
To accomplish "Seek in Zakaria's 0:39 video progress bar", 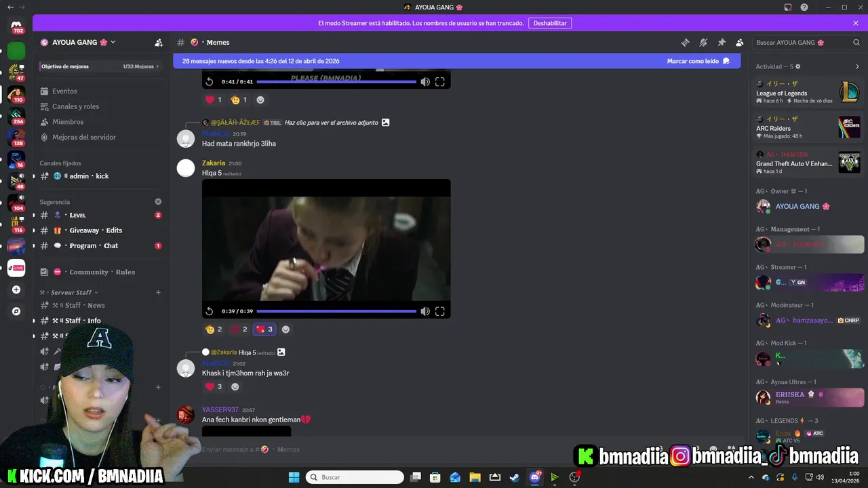I will click(336, 311).
